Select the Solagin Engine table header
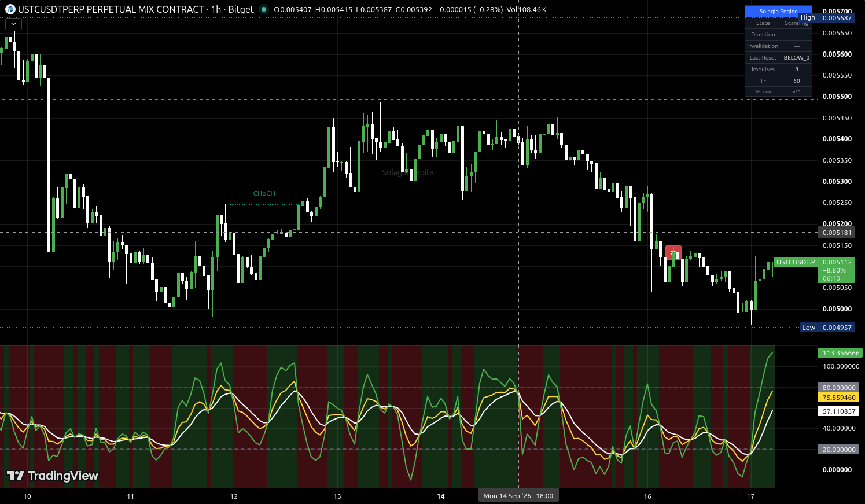The image size is (865, 504). pyautogui.click(x=778, y=11)
